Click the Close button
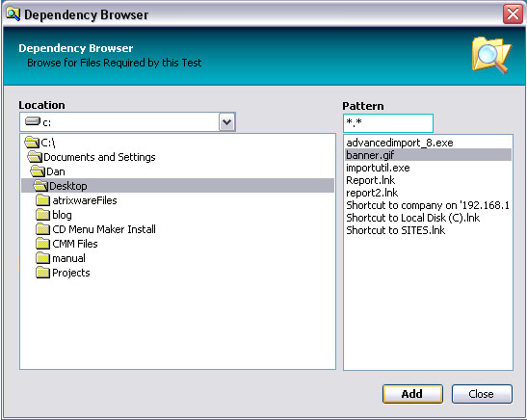Viewport: 527px width, 420px height. (482, 394)
